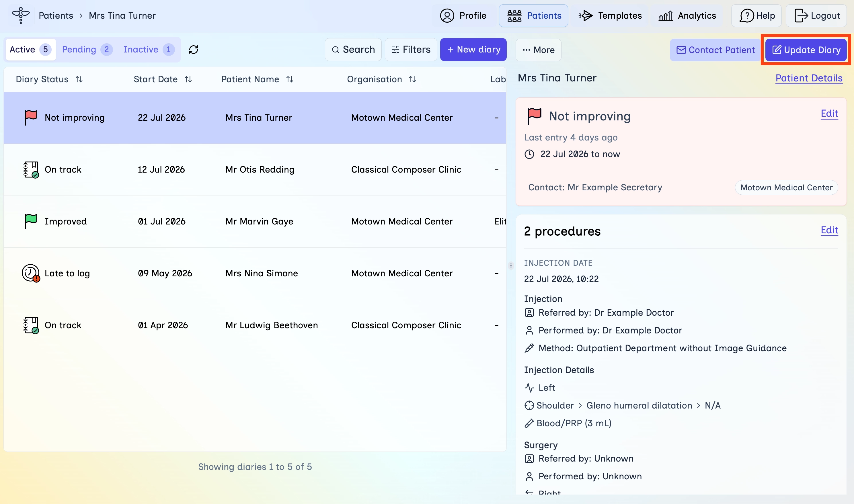Click the syringe icon beside Method
Viewport: 854px width, 504px height.
click(x=529, y=348)
